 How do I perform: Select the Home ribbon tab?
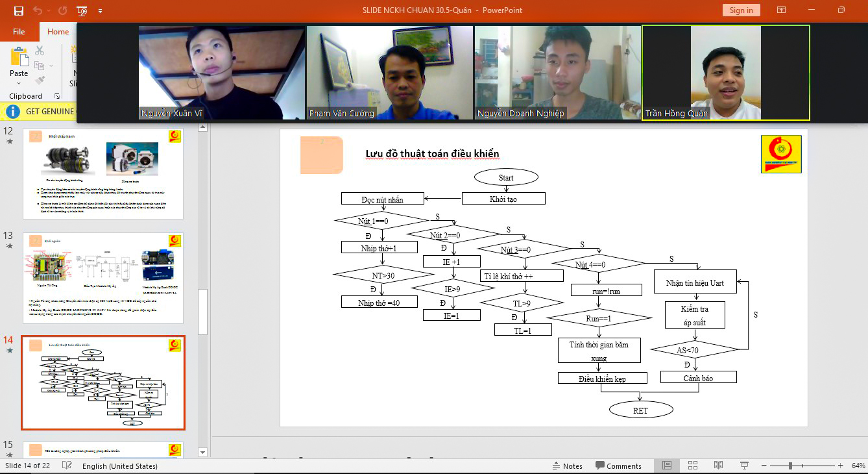[58, 32]
